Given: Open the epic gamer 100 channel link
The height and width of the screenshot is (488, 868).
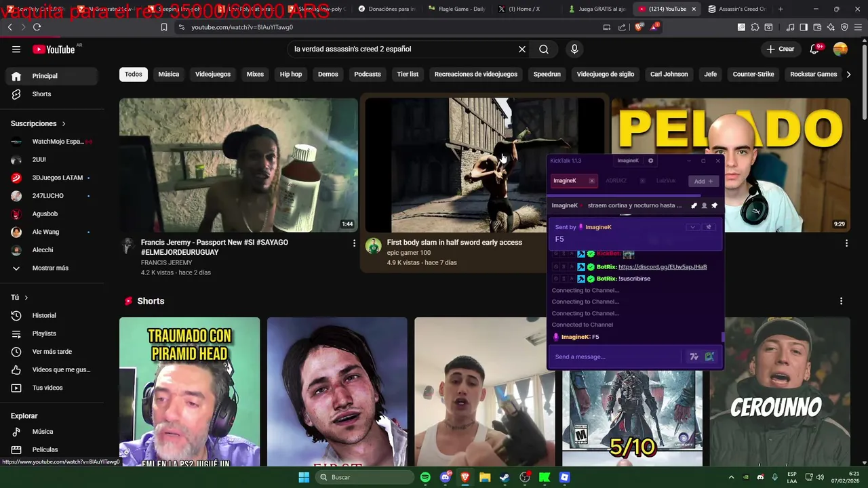Looking at the screenshot, I should point(409,253).
